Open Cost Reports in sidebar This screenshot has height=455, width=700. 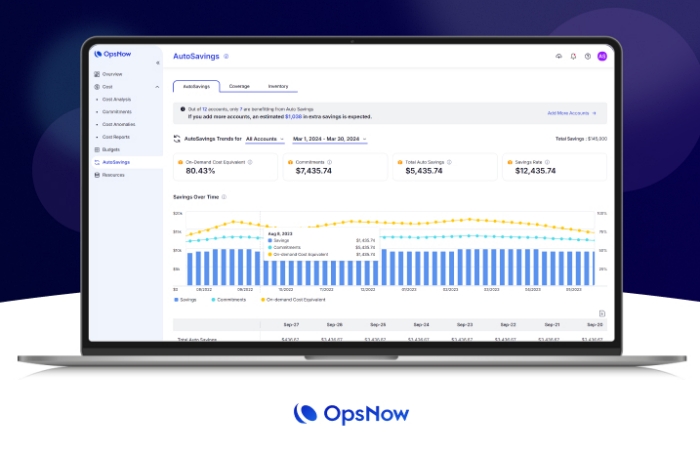116,137
